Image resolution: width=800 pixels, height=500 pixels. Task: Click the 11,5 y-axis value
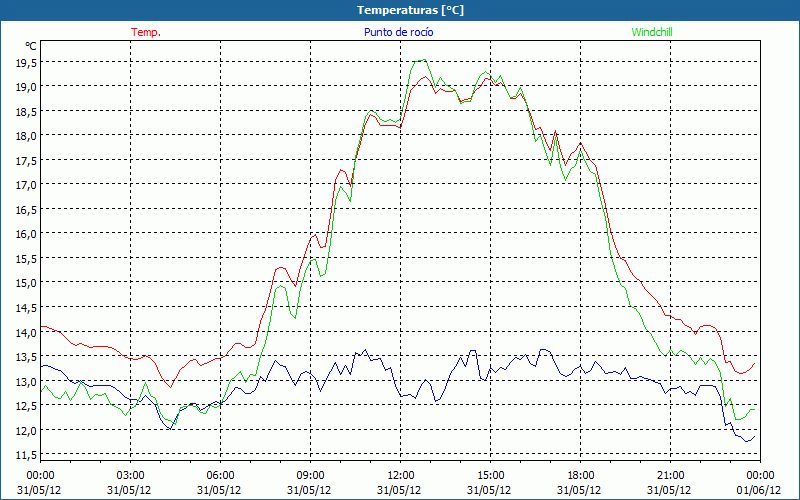point(26,455)
